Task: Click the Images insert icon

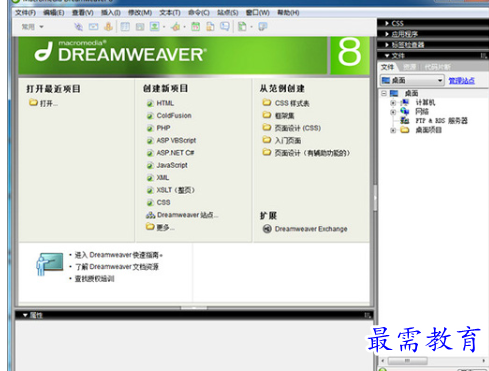Action: point(154,26)
